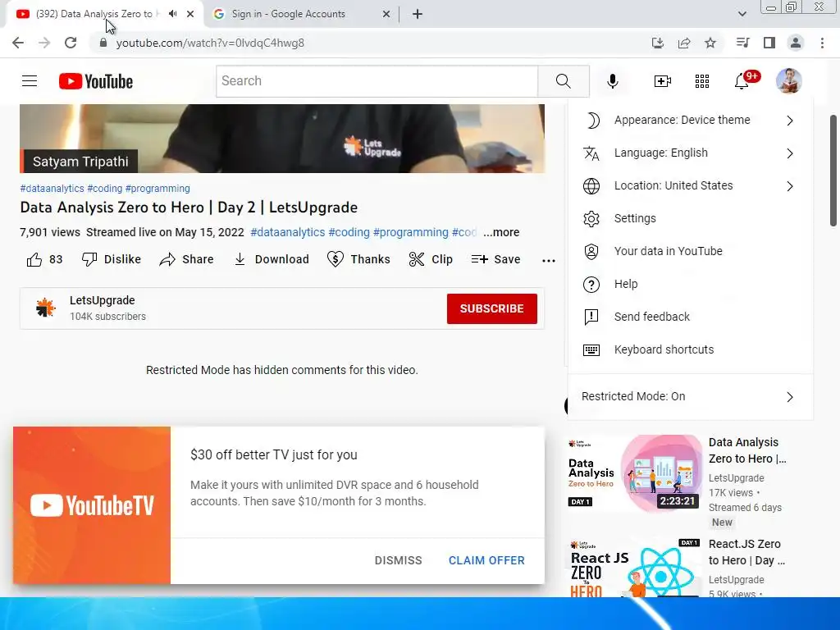Click #dataanalytics hashtag above title
Viewport: 840px width, 630px height.
click(52, 189)
